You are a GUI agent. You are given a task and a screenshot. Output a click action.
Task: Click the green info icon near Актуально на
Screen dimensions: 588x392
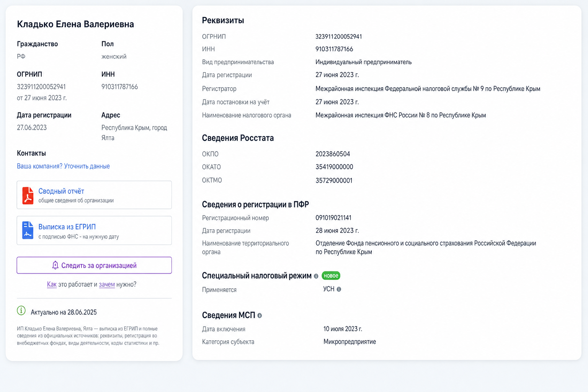(x=21, y=311)
